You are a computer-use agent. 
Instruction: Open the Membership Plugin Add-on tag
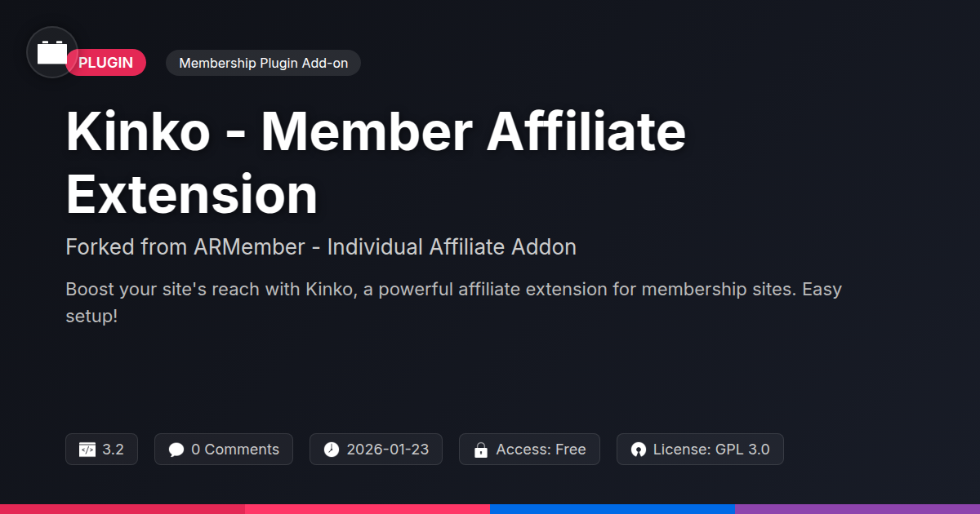pos(263,63)
